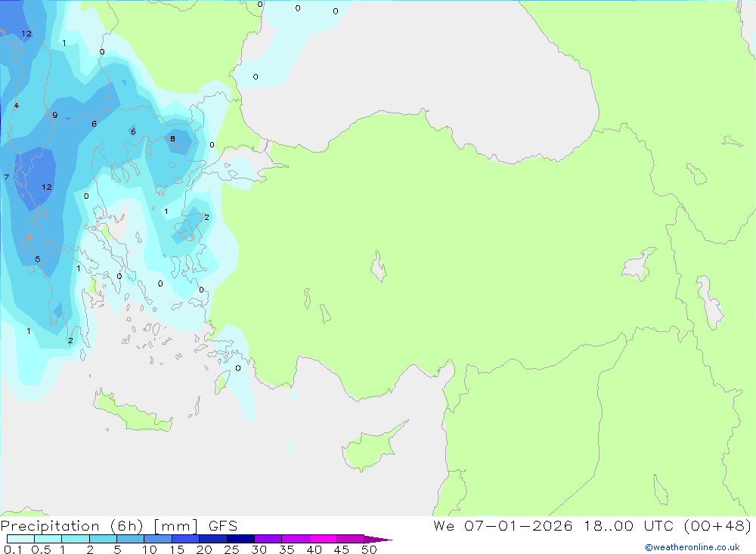Pick the 10–15 mm legend color swatch
The width and height of the screenshot is (756, 554).
click(158, 539)
